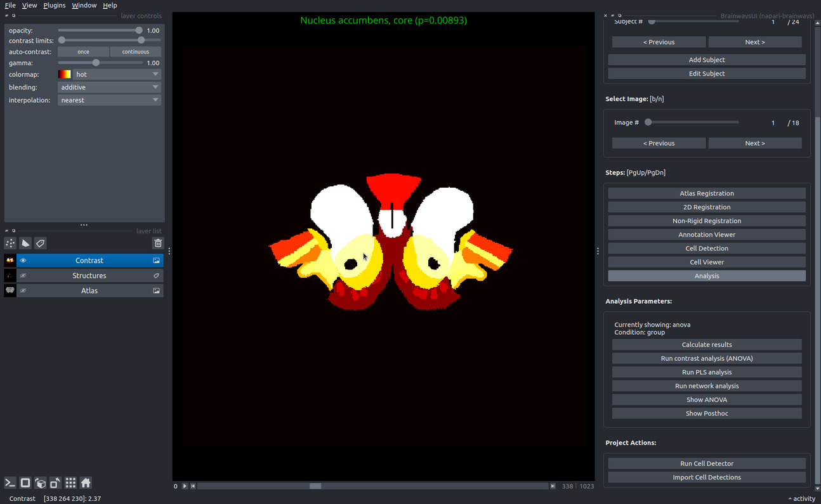Show the Structures layer using eye icon

click(23, 276)
